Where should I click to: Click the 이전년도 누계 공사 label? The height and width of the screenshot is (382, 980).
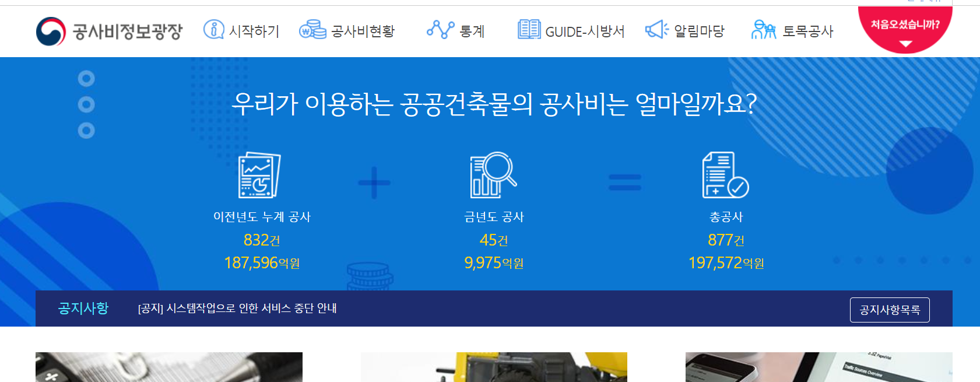tap(262, 217)
